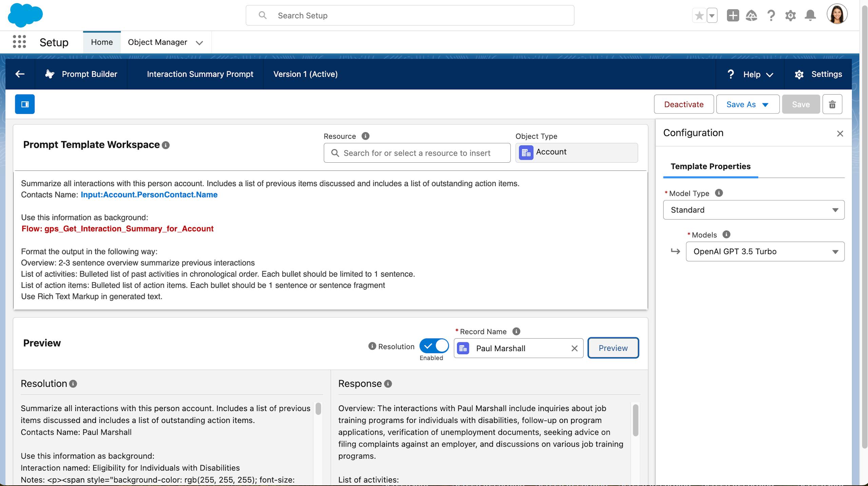Disable the Resolution toggle
Viewport: 868px width, 486px height.
[x=434, y=346]
